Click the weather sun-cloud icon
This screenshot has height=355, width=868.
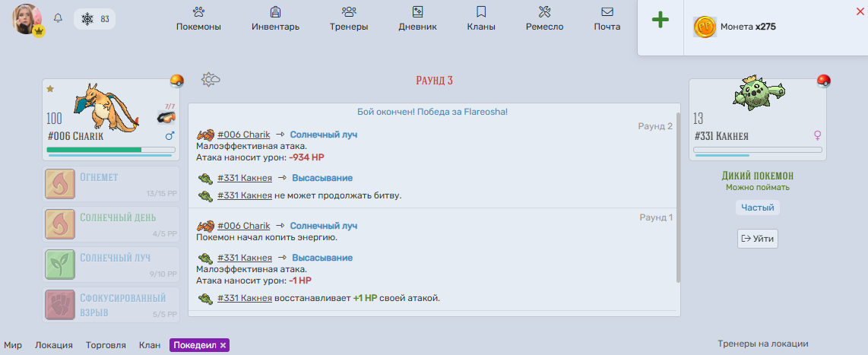(x=211, y=80)
